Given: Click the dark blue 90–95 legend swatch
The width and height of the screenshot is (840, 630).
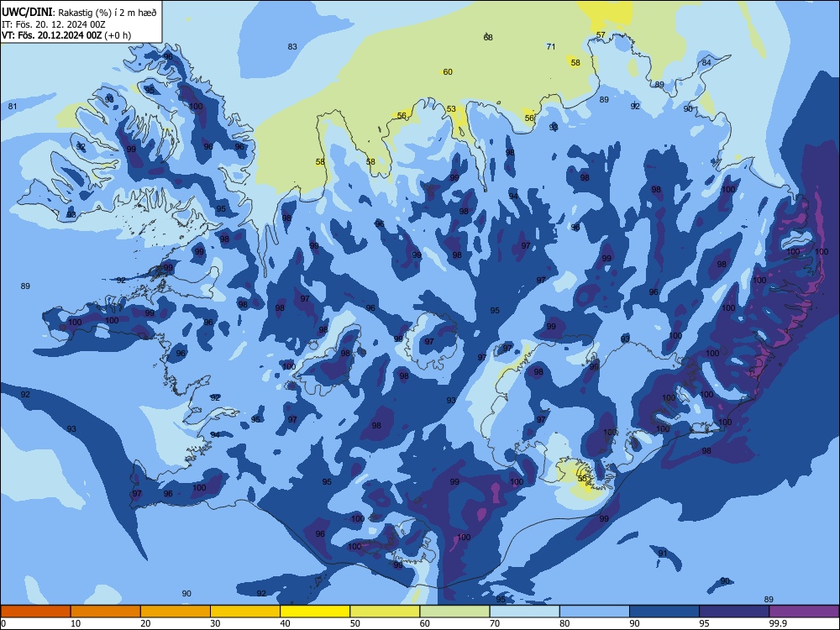Looking at the screenshot, I should tap(664, 612).
